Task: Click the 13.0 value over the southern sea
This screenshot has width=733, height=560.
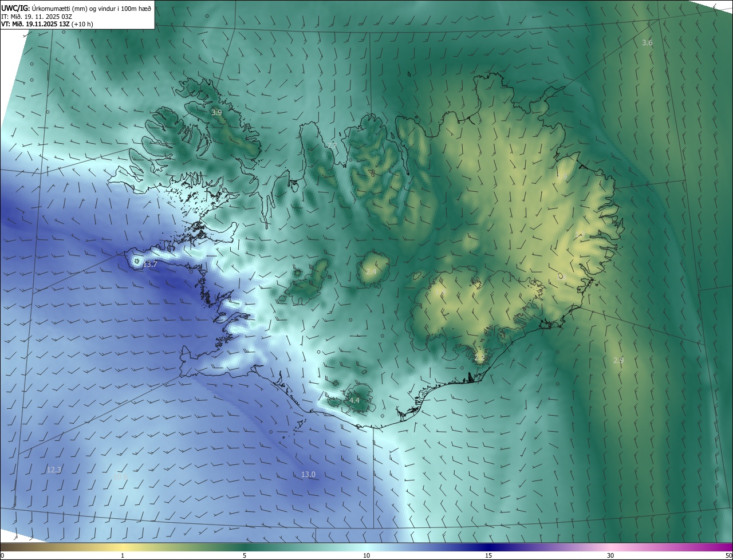Action: click(x=308, y=474)
